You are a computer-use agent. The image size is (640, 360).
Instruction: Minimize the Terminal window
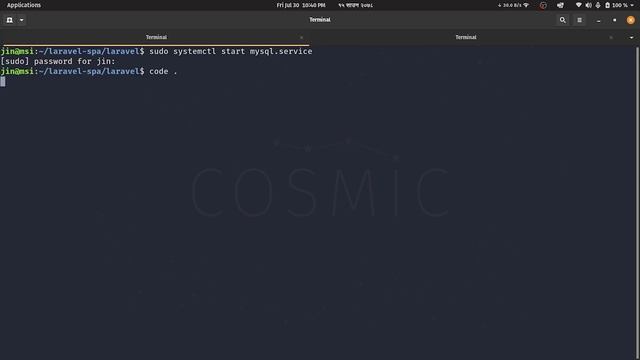598,20
